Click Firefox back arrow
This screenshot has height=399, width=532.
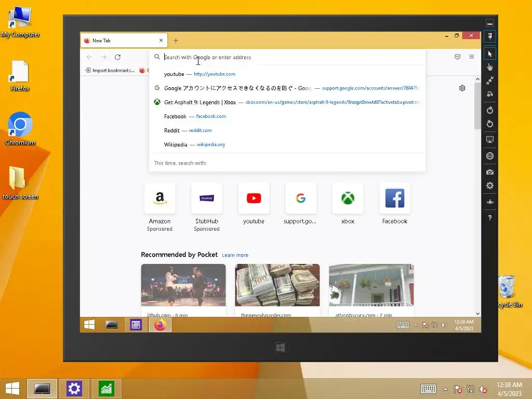coord(89,57)
